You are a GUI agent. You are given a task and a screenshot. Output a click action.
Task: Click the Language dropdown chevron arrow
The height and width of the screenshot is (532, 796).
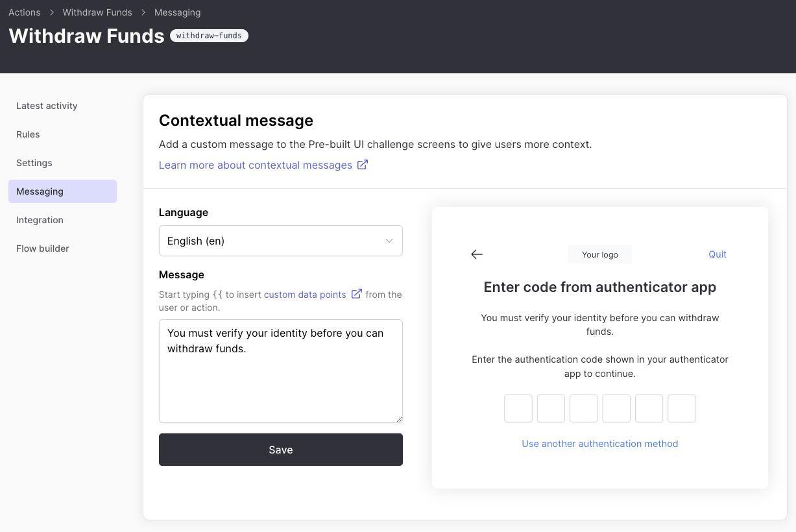tap(389, 241)
